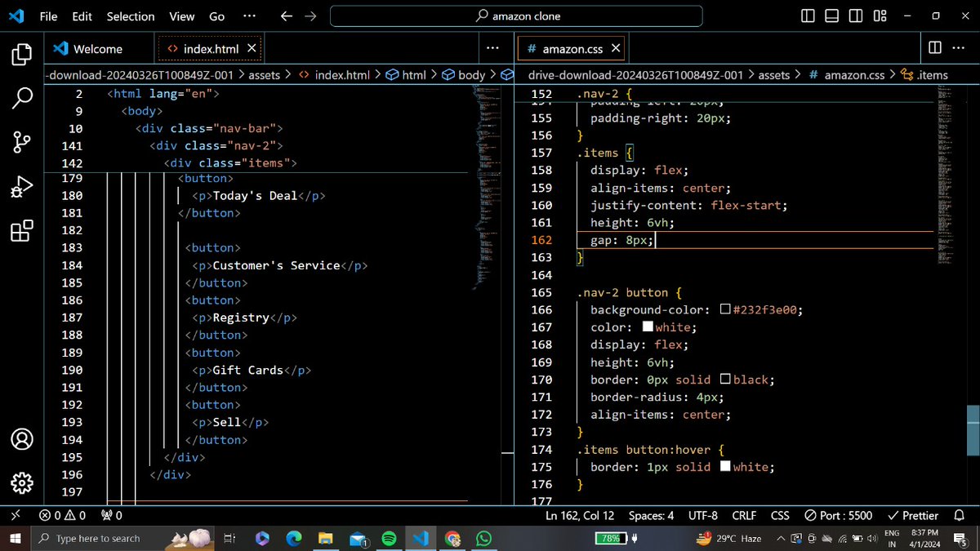
Task: Change indentation via Spaces: 4
Action: [651, 515]
